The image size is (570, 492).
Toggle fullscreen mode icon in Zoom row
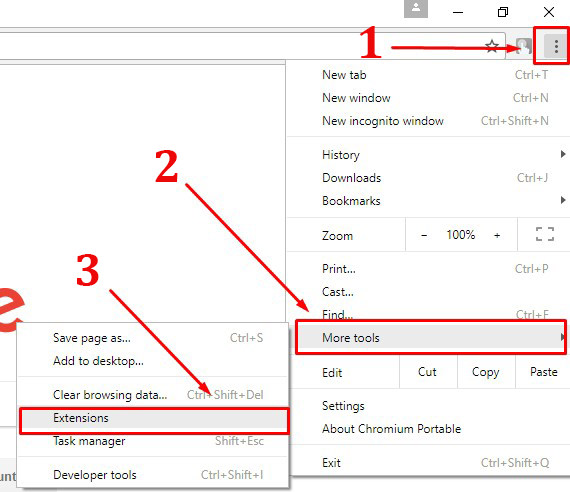pyautogui.click(x=545, y=234)
